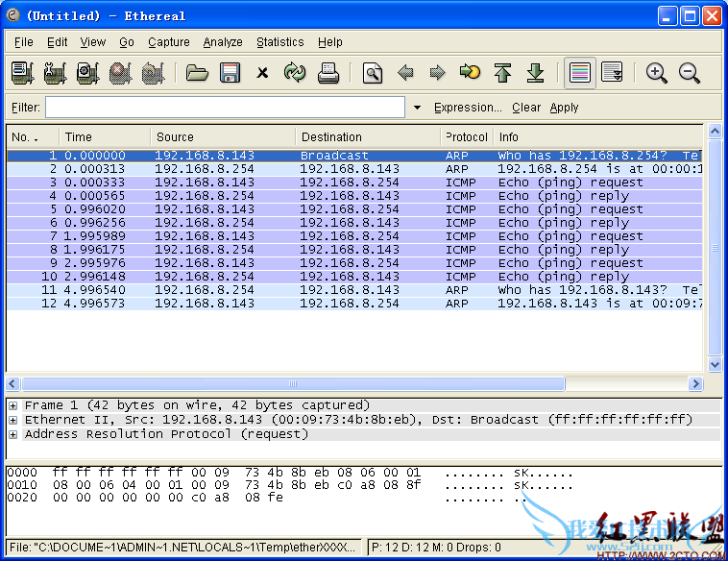
Task: Open the capture options dialog icon
Action: 55,73
